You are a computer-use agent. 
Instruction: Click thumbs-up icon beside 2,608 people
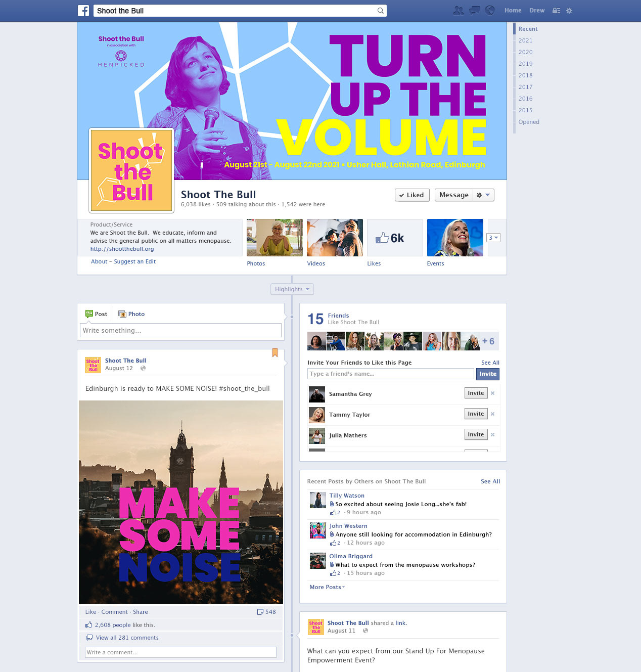point(89,625)
